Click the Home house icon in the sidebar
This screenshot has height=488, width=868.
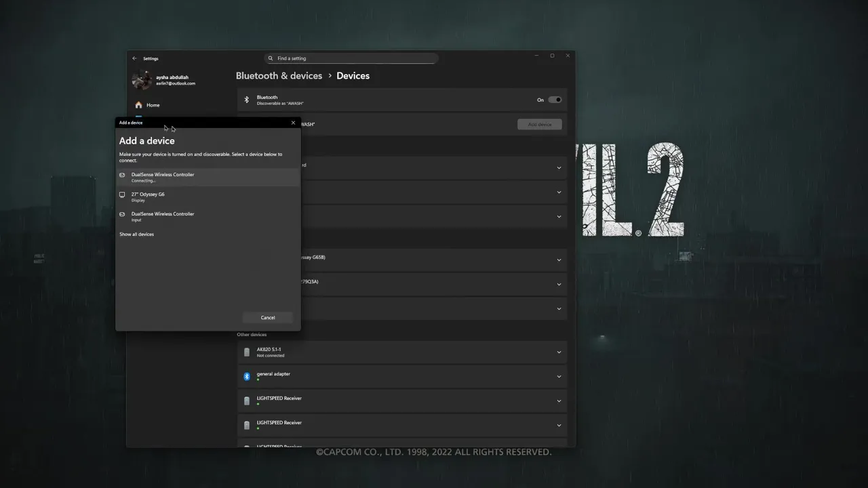pos(138,105)
